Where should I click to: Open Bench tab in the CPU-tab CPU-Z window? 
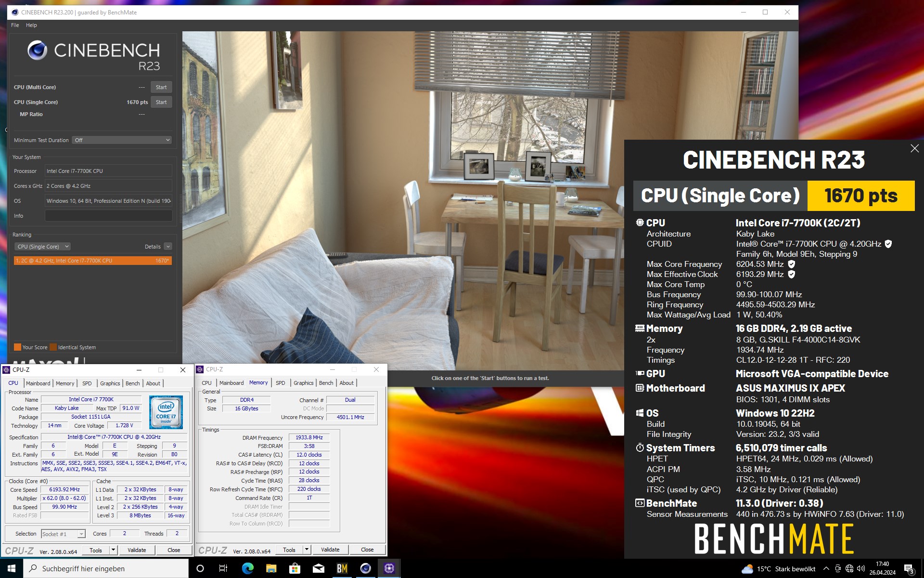133,383
